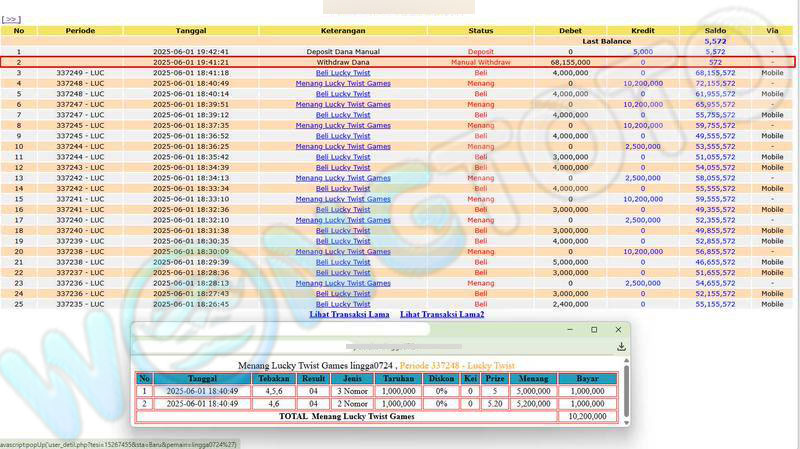800x449 pixels.
Task: Open Lihat Transaksi Lama link
Action: click(349, 314)
